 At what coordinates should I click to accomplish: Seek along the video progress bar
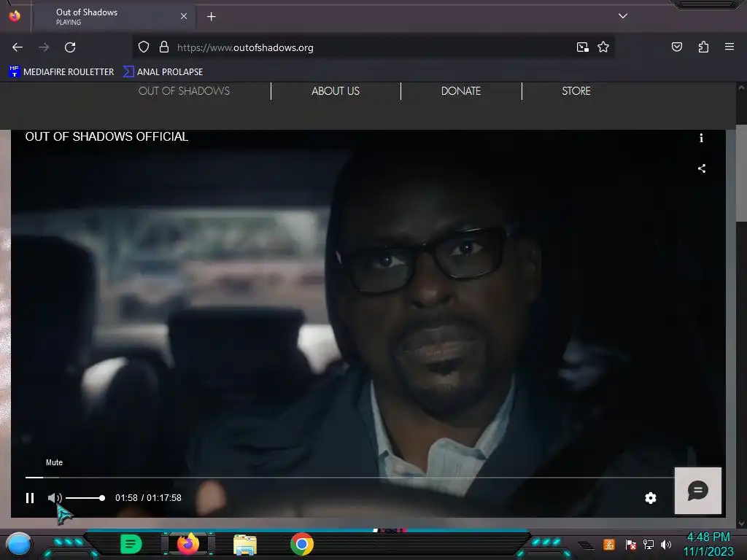tap(350, 477)
